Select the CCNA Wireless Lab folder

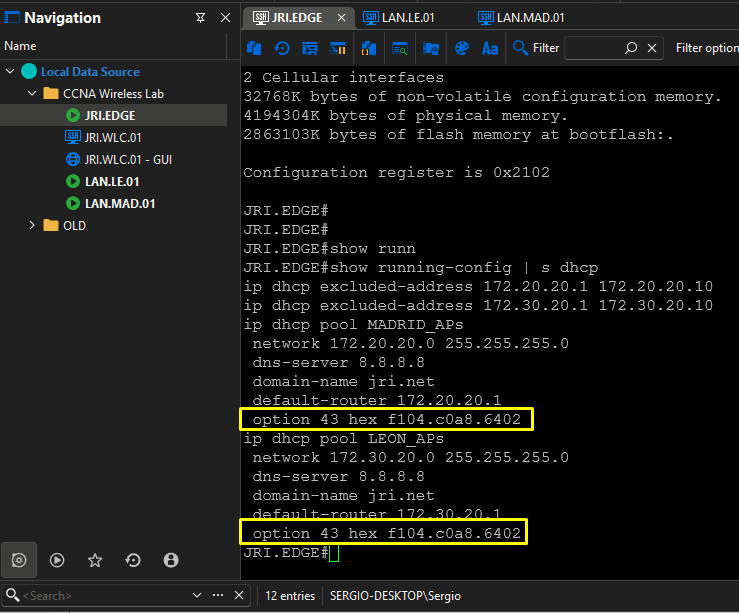point(114,94)
